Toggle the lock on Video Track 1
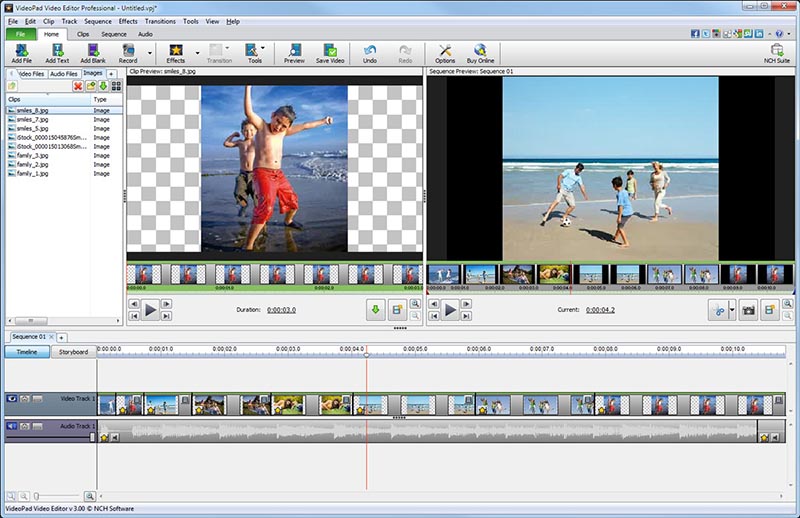This screenshot has width=800, height=518. click(25, 400)
